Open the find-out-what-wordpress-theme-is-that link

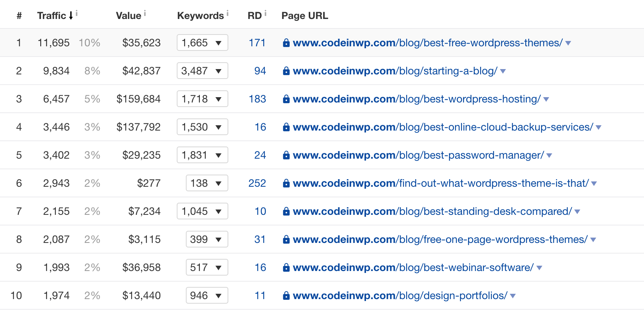441,183
